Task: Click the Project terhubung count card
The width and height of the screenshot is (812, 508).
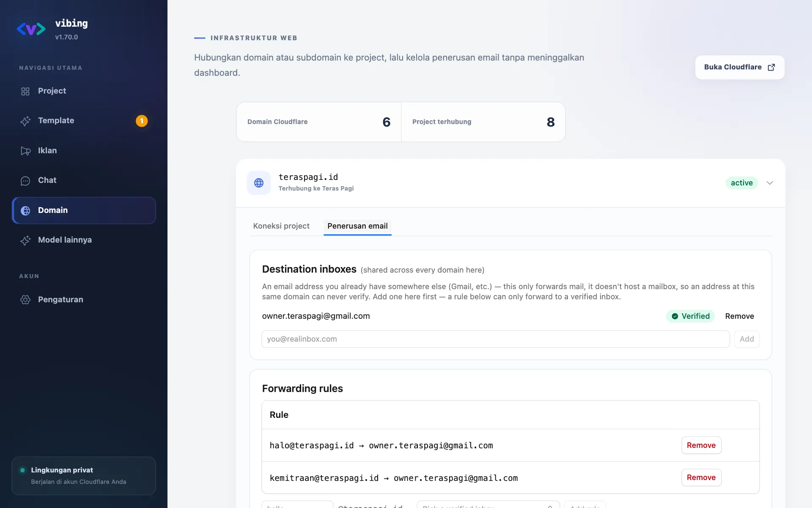Action: 483,122
